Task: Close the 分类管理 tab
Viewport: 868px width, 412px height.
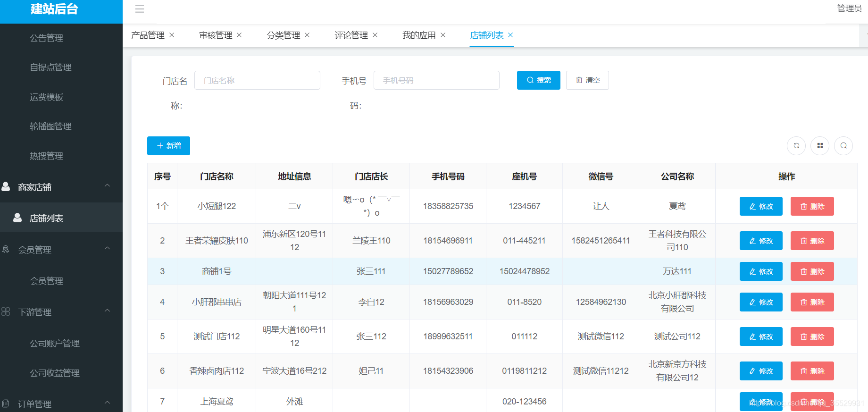Action: coord(308,35)
